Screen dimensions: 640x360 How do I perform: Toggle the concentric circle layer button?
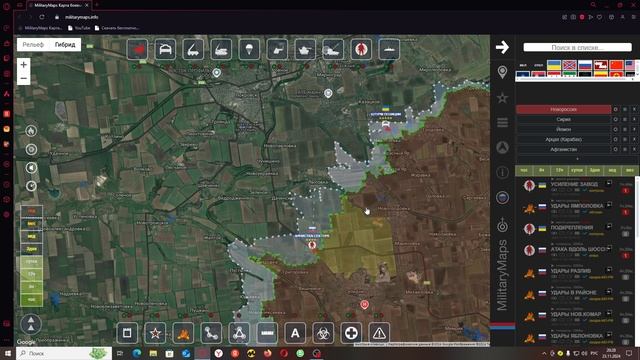31,149
